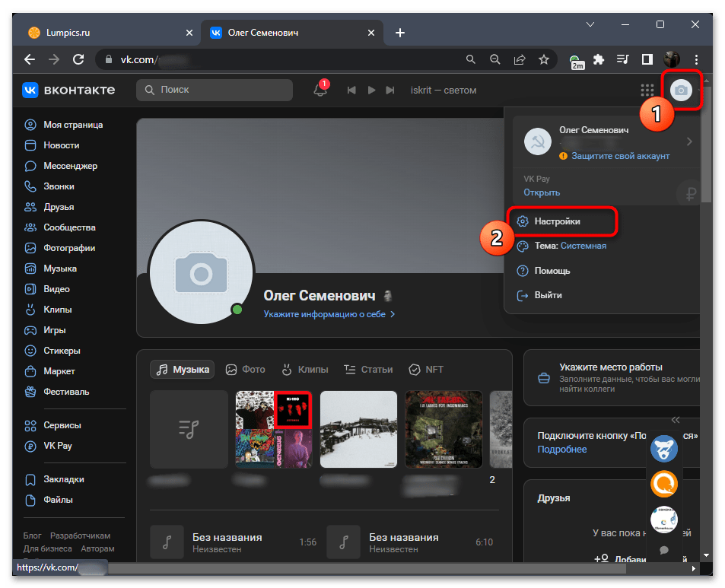This screenshot has height=588, width=725.
Task: Click the profile photo placeholder camera
Action: 201,273
